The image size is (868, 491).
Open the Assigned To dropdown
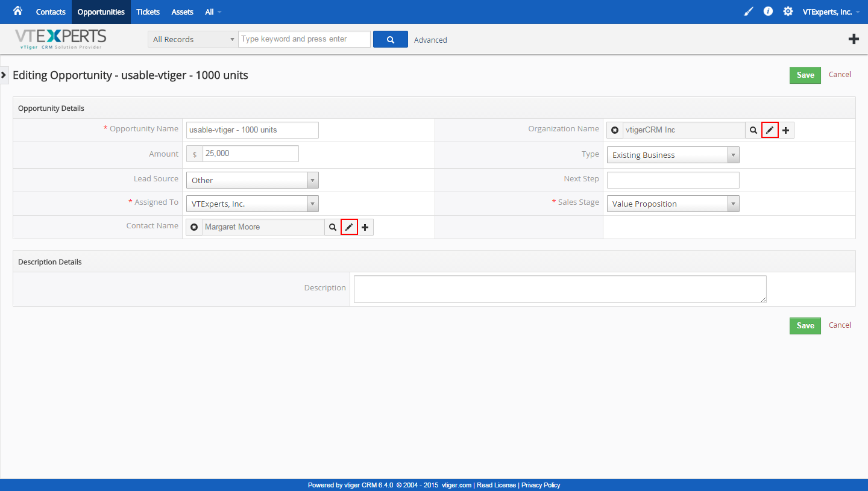252,204
